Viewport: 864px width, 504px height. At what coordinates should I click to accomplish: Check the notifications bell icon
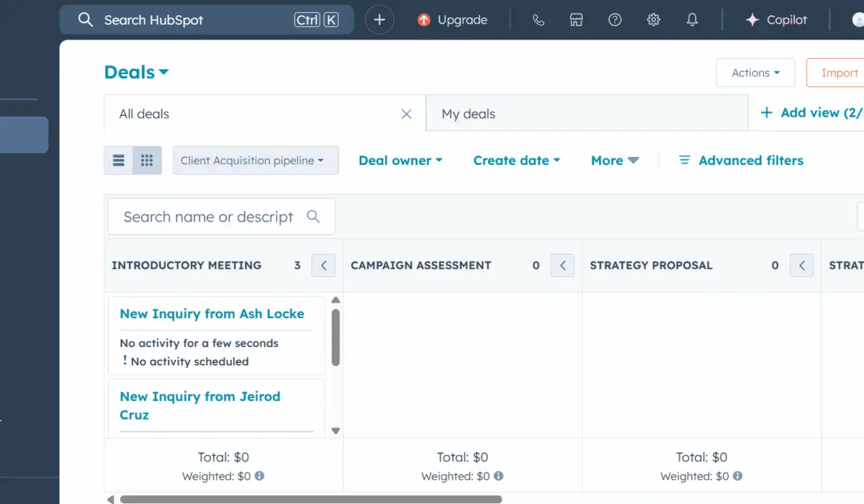coord(692,20)
